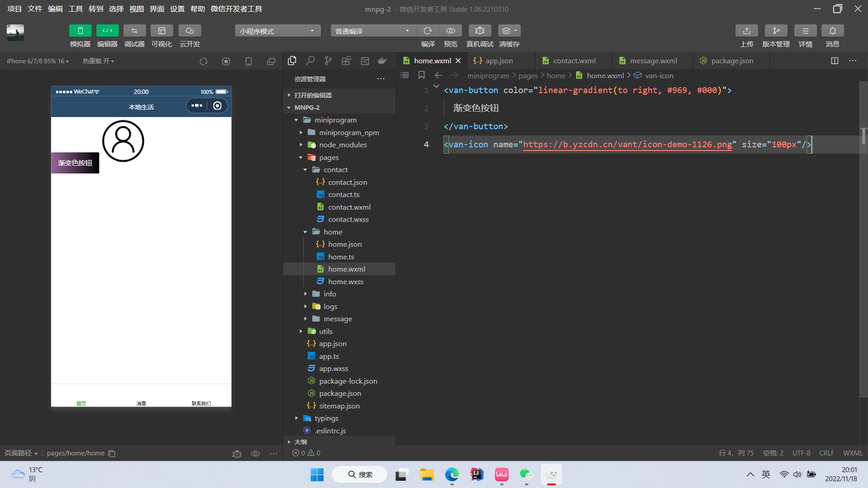This screenshot has width=868, height=488.
Task: Click the 联系我们 tab in simulator
Action: [201, 403]
